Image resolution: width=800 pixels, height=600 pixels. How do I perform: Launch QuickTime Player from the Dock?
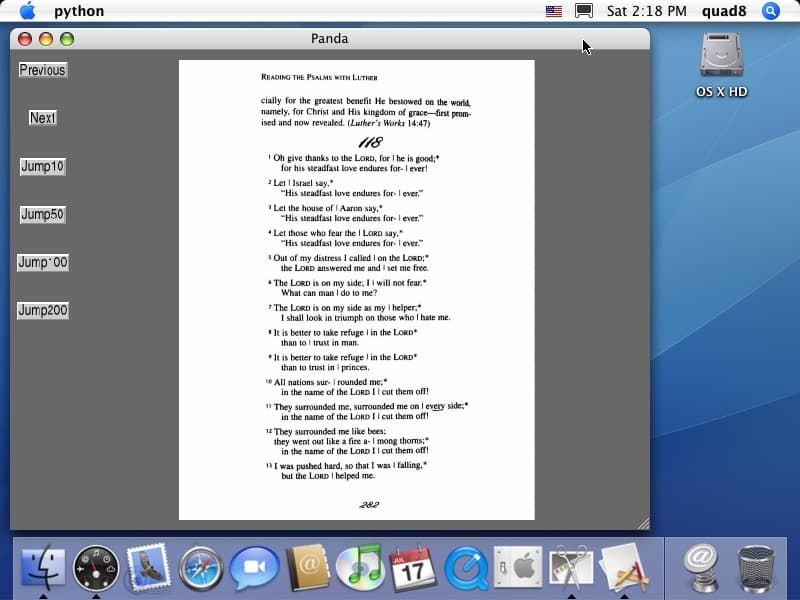466,568
